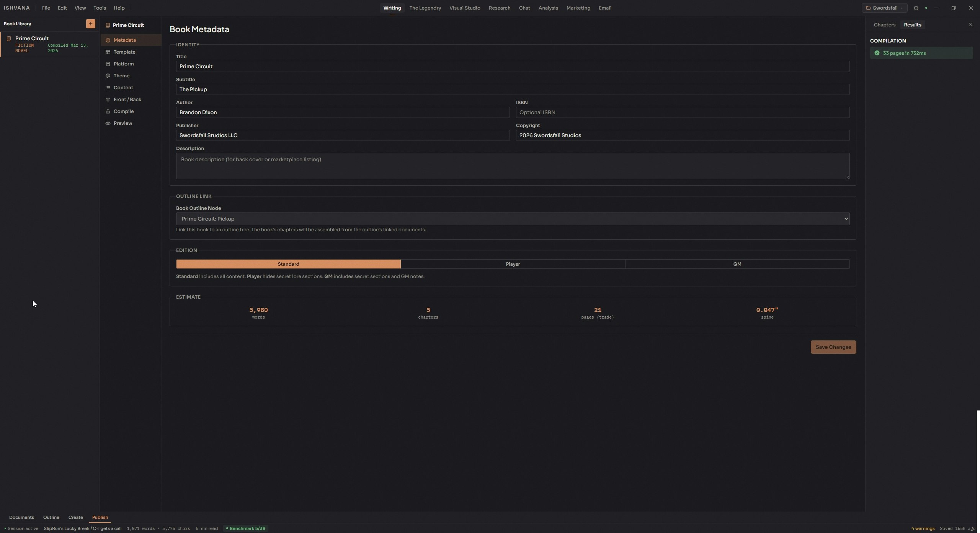Switch edition to GM
Screen dimensions: 980x533
737,264
